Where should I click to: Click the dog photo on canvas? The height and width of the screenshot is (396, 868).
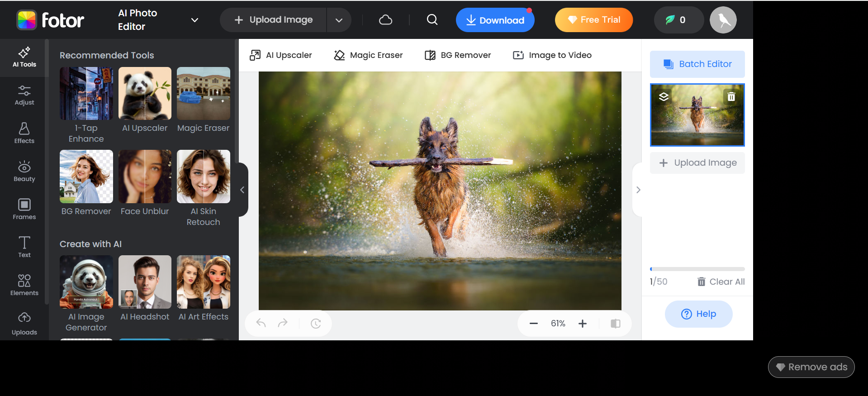(x=440, y=191)
